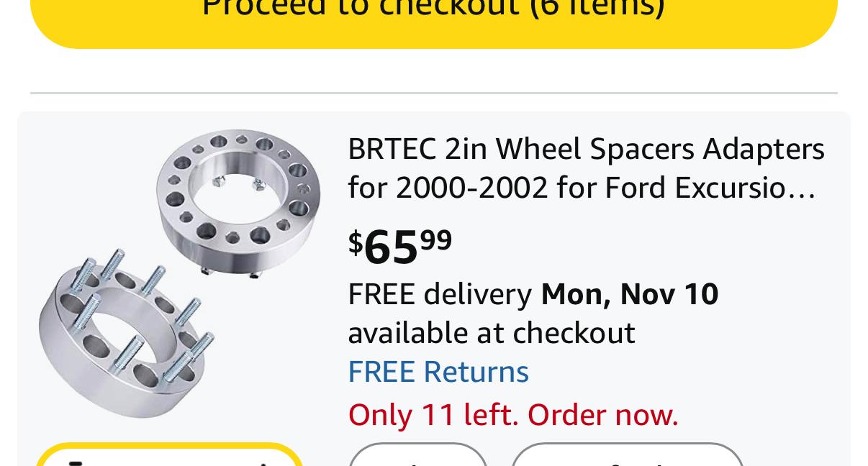The height and width of the screenshot is (466, 868).
Task: Click the superscript 99 cents in price
Action: pyautogui.click(x=436, y=239)
